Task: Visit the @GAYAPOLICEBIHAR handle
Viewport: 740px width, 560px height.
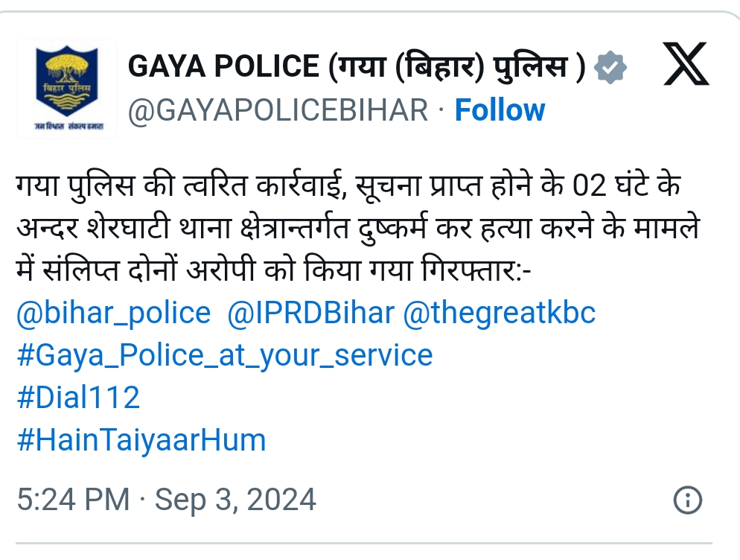Action: (x=278, y=110)
